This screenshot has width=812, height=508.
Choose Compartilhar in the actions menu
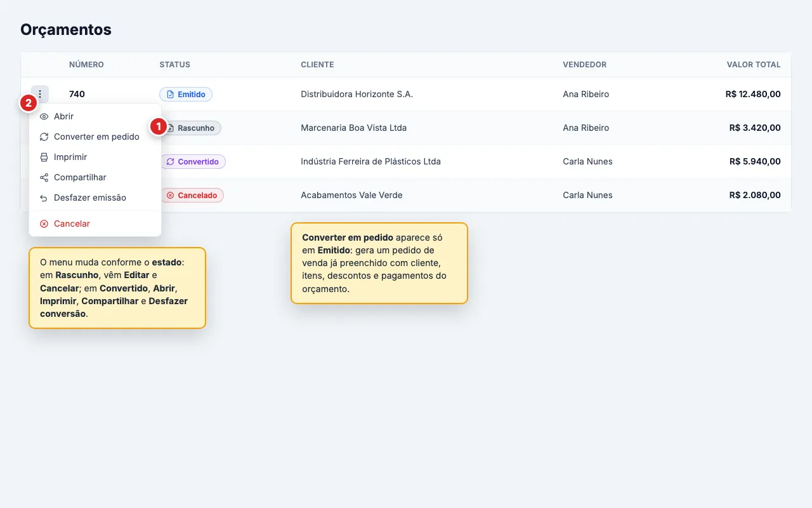click(x=95, y=177)
